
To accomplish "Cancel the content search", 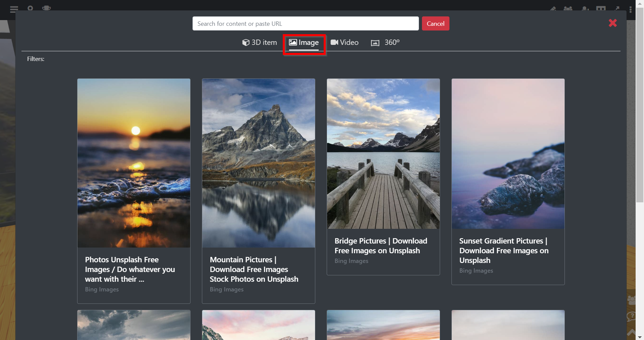I will coord(435,23).
